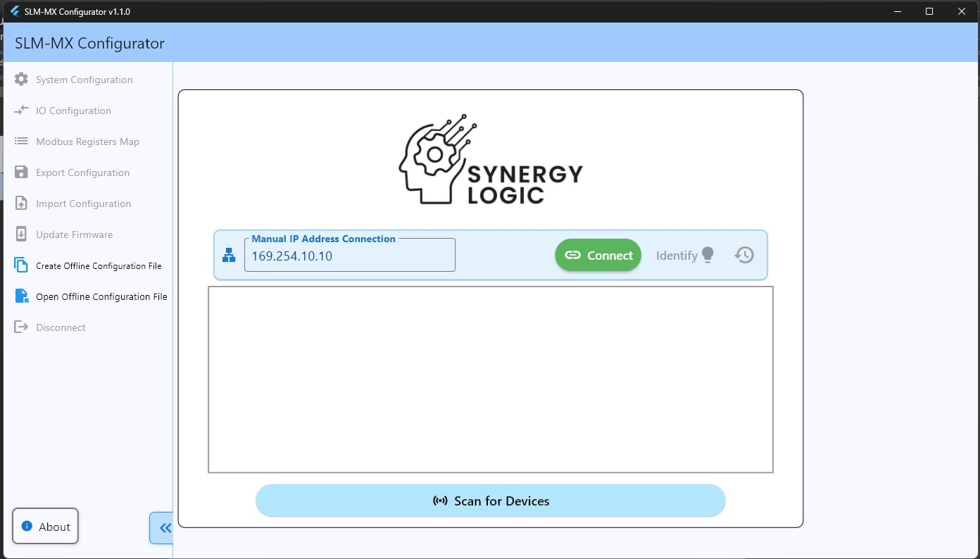
Task: Click the Disconnect exit icon
Action: tap(22, 327)
